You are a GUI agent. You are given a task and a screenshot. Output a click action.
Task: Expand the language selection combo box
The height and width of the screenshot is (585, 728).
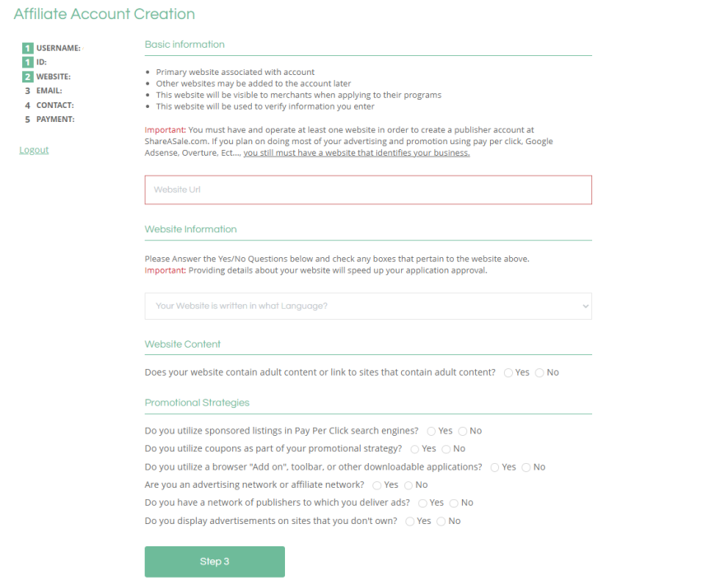click(368, 306)
